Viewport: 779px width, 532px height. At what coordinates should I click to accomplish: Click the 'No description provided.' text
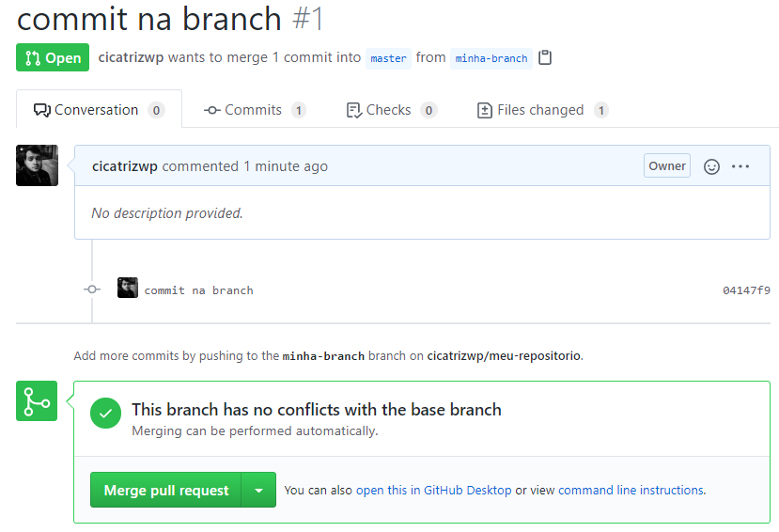pyautogui.click(x=167, y=213)
